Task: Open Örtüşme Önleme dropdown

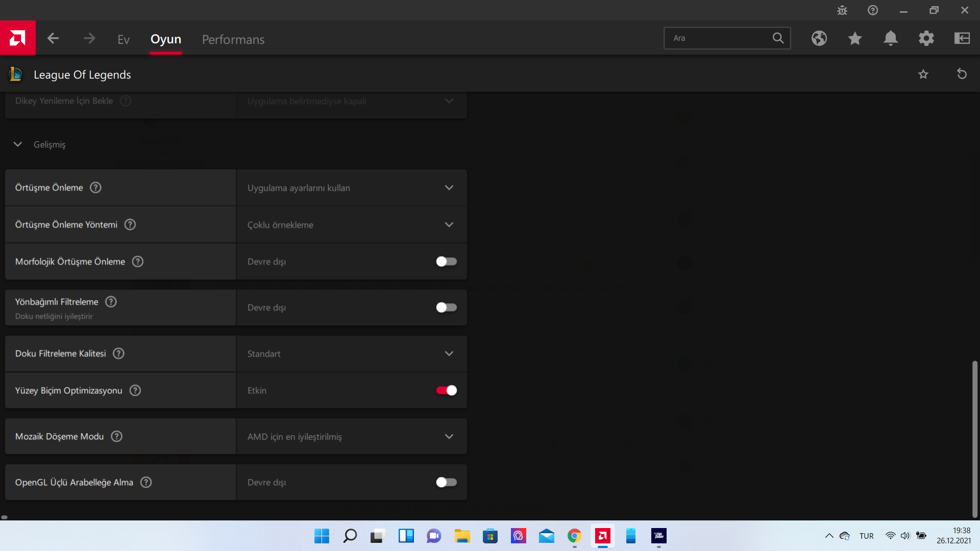Action: click(352, 188)
